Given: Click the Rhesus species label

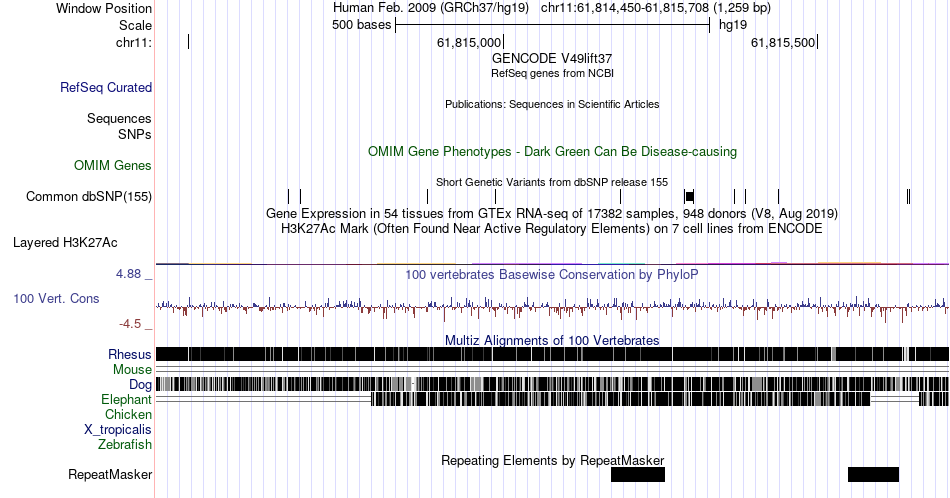Looking at the screenshot, I should 130,354.
